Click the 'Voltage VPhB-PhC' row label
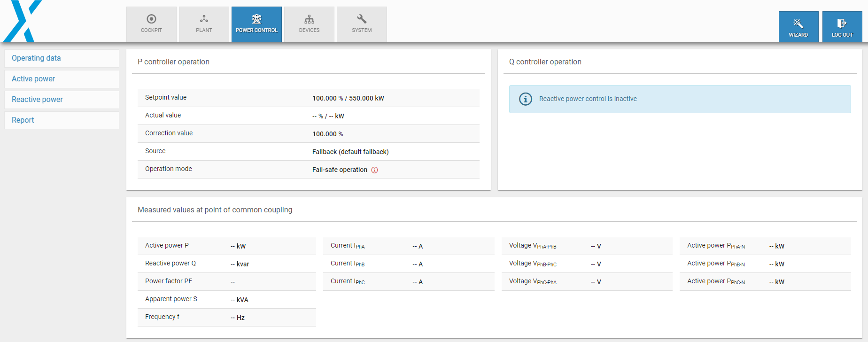Viewport: 868px width, 342px height. coord(533,264)
